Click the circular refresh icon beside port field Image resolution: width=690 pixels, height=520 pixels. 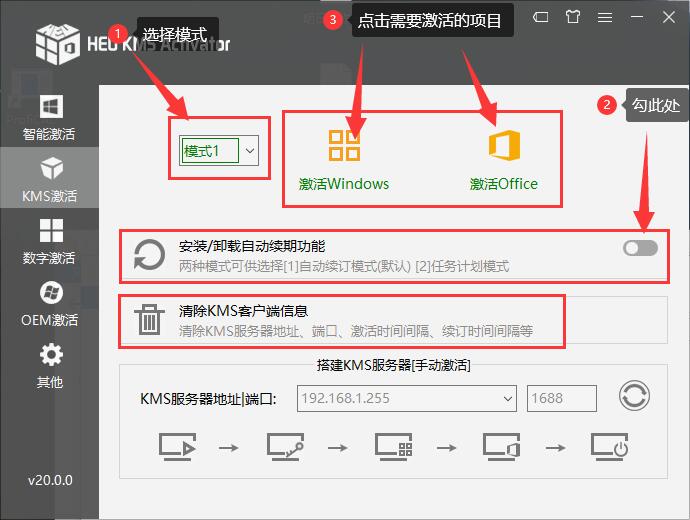[634, 396]
